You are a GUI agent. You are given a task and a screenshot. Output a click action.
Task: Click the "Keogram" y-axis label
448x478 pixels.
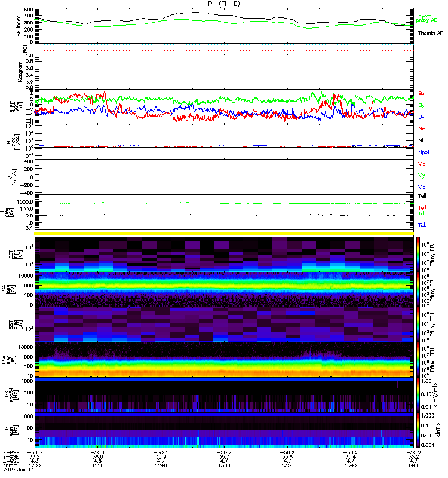[x=20, y=72]
